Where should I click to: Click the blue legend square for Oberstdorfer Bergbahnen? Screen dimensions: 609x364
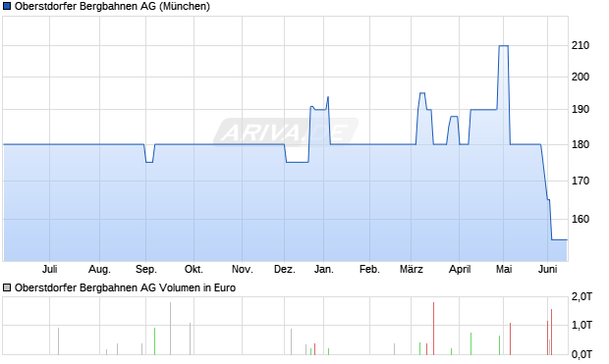[7, 6]
